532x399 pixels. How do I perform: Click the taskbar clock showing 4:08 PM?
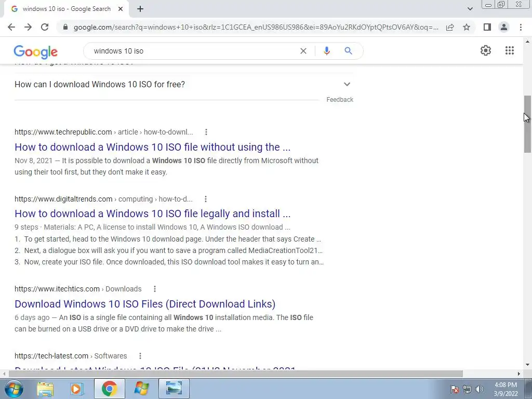[x=506, y=389]
